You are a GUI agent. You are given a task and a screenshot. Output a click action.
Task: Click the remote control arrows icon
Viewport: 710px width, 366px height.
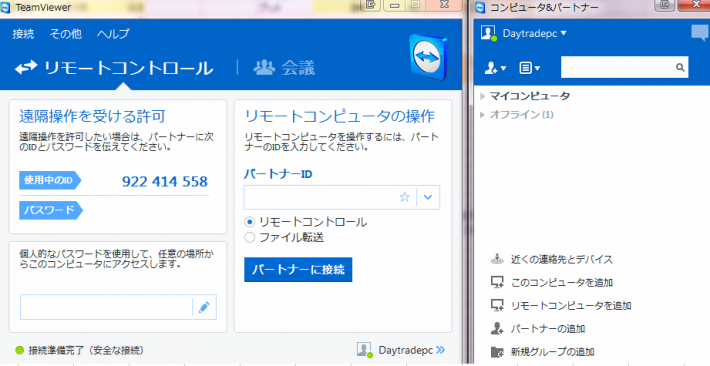click(x=26, y=68)
